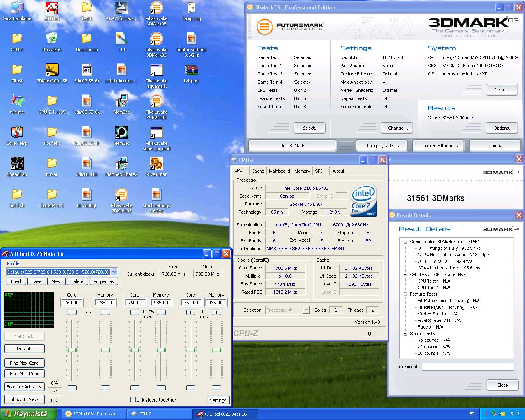Image resolution: width=525 pixels, height=420 pixels.
Task: Open Image Quality... in 3DMark03
Action: (x=383, y=146)
